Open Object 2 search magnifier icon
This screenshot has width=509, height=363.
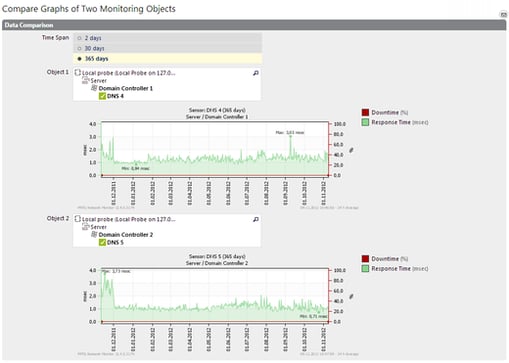[x=256, y=219]
